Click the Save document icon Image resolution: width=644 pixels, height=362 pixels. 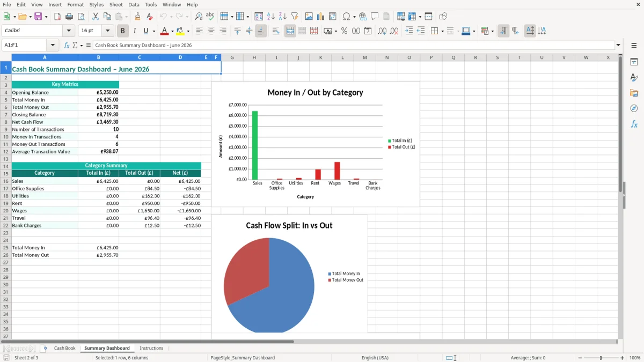[38, 17]
